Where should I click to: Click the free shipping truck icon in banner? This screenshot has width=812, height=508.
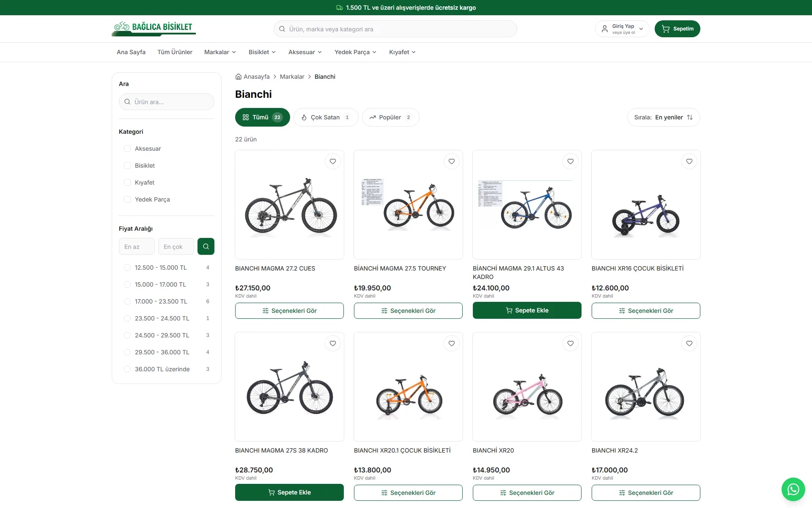[x=339, y=8]
